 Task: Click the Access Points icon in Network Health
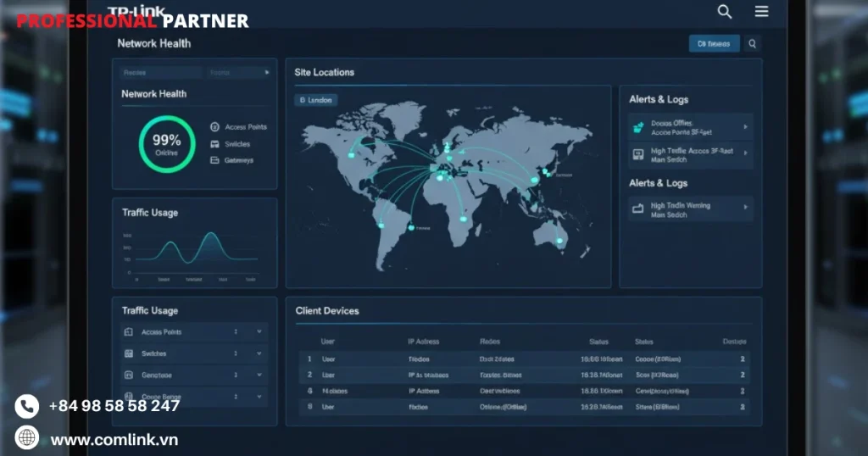(x=214, y=127)
